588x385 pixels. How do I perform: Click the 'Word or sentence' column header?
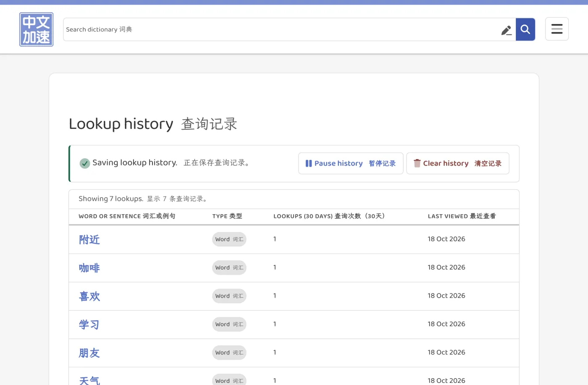pos(127,216)
